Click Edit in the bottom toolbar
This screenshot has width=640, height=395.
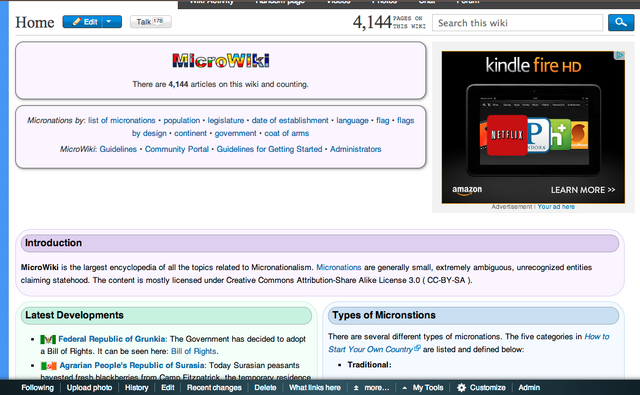(168, 388)
